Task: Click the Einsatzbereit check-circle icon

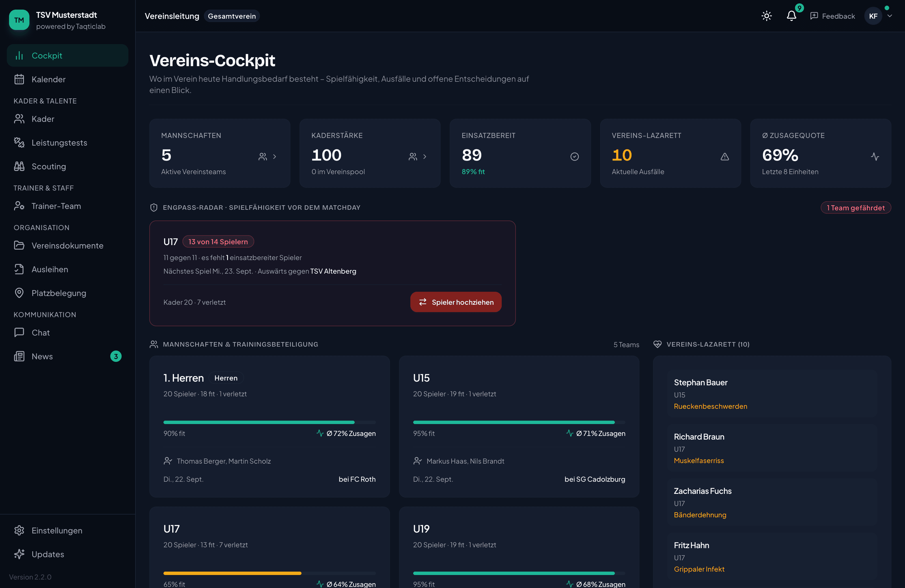Action: click(x=575, y=157)
